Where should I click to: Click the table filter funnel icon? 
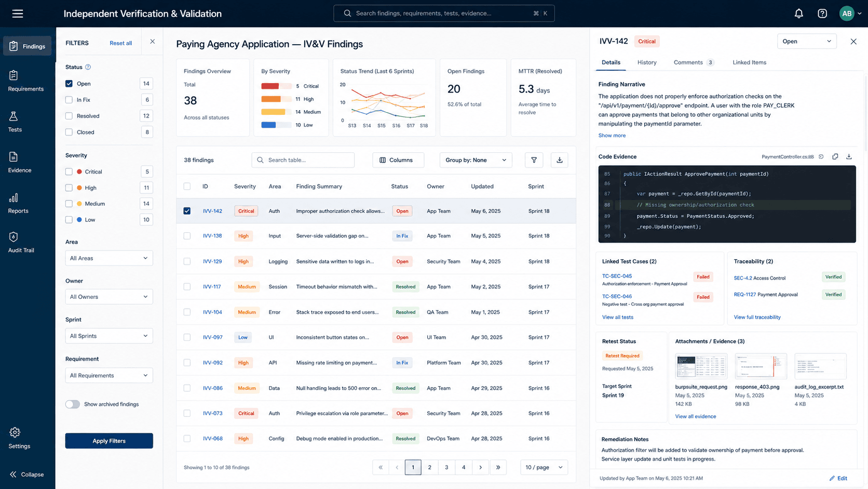point(534,160)
